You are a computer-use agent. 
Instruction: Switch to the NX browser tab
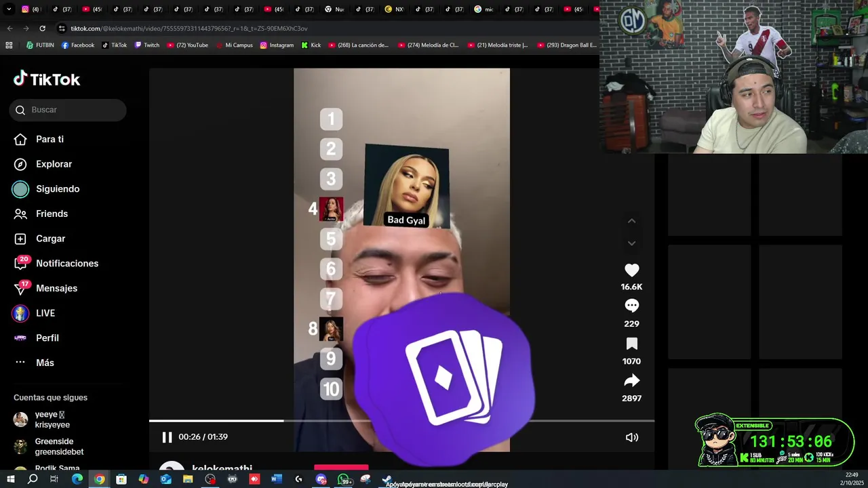(395, 9)
